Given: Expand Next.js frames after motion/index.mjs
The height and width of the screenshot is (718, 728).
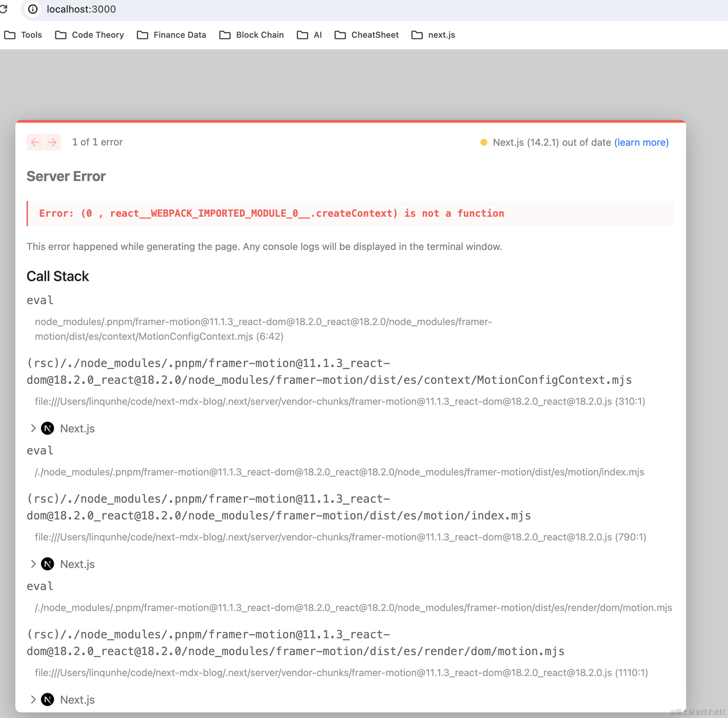Looking at the screenshot, I should [34, 564].
